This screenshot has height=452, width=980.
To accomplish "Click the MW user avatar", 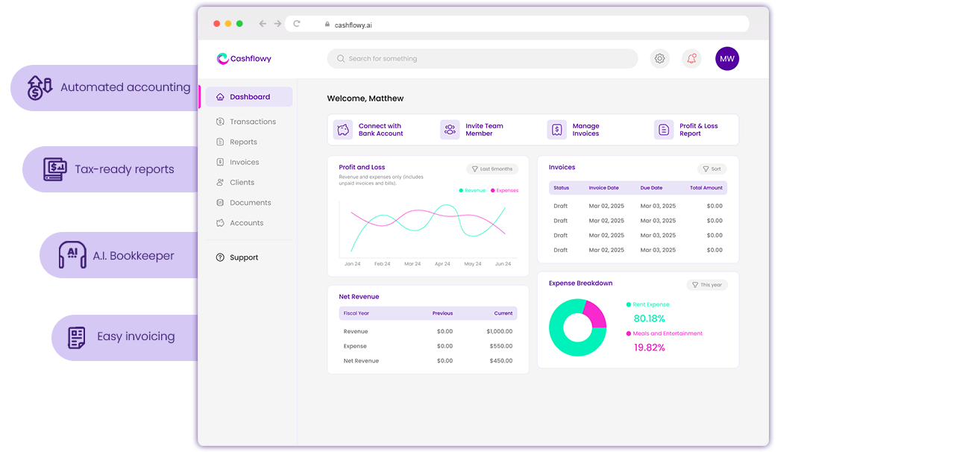I will tap(726, 59).
